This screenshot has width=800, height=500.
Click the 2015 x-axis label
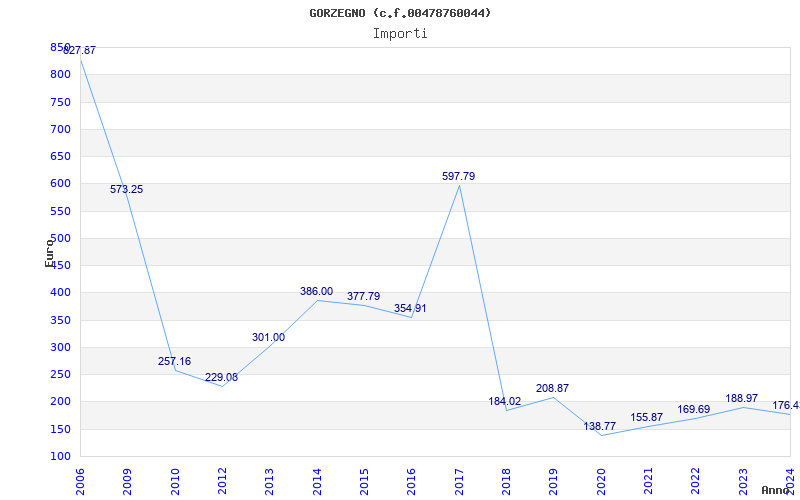click(x=364, y=482)
